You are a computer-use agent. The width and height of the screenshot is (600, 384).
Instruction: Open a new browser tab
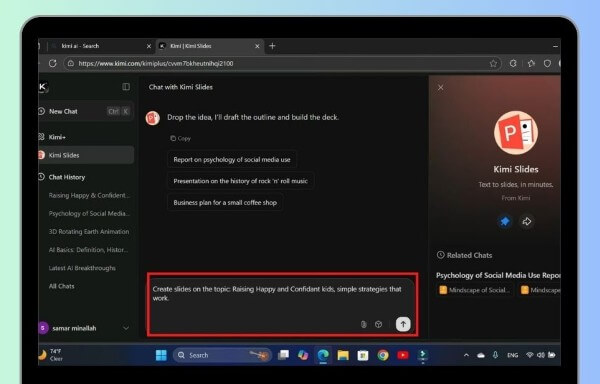point(272,46)
